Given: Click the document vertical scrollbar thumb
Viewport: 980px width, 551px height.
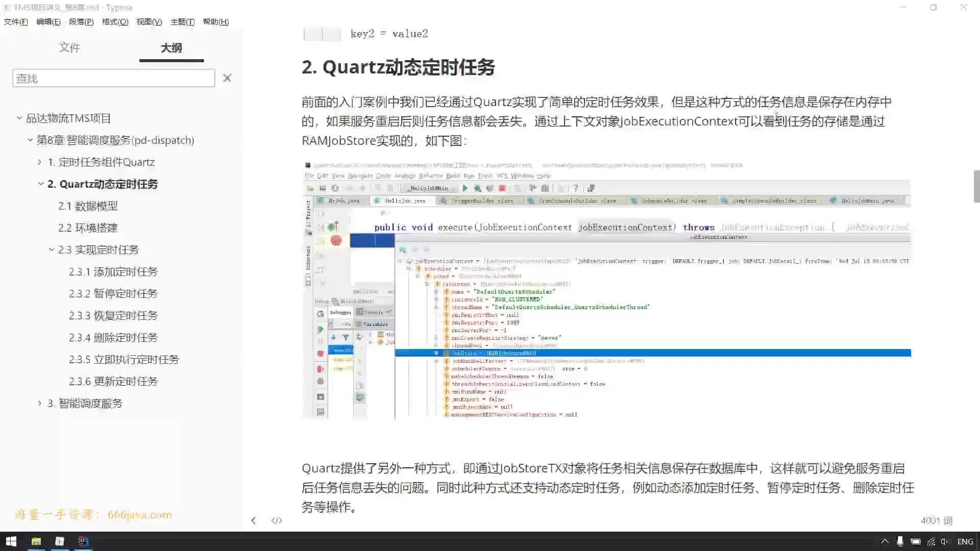Looking at the screenshot, I should tap(976, 186).
